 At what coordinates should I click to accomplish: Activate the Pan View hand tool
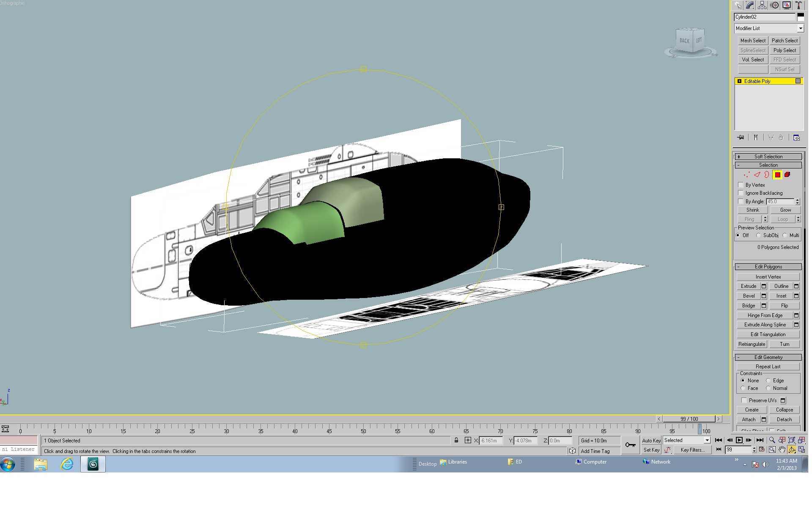[x=782, y=450]
